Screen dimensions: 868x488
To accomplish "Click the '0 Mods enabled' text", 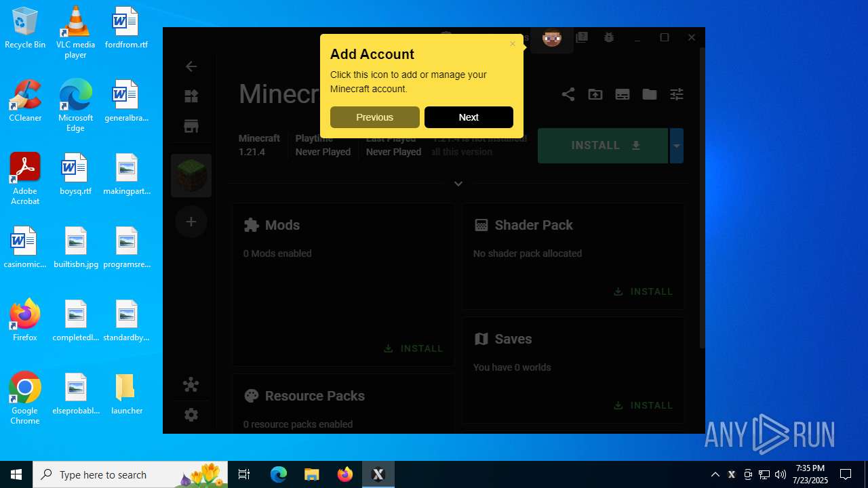I will [277, 253].
